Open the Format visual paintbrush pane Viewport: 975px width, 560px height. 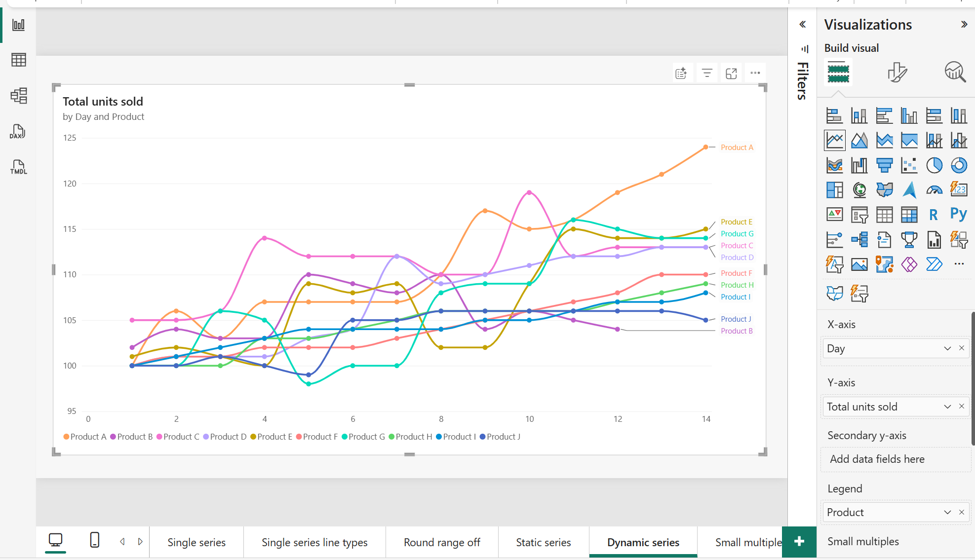click(x=897, y=72)
